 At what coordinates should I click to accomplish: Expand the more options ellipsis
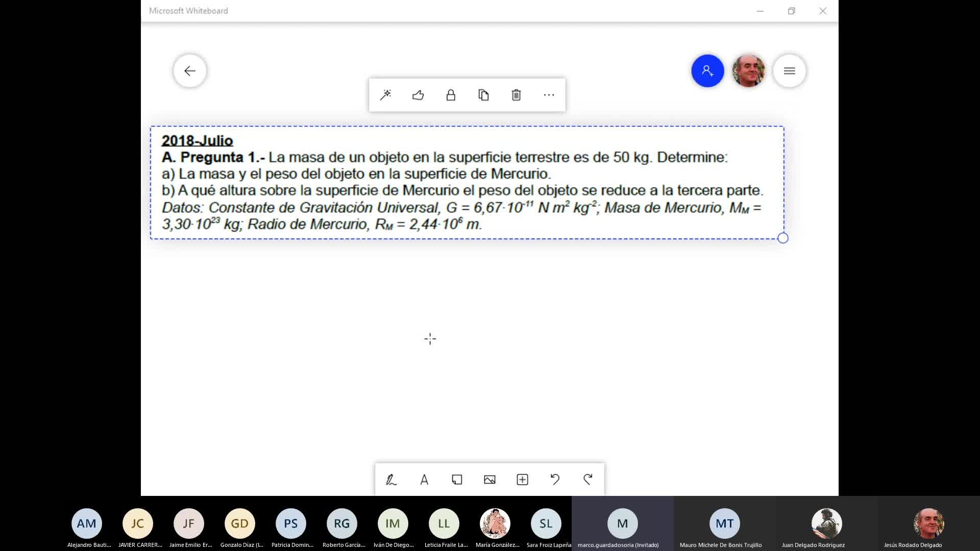tap(549, 95)
